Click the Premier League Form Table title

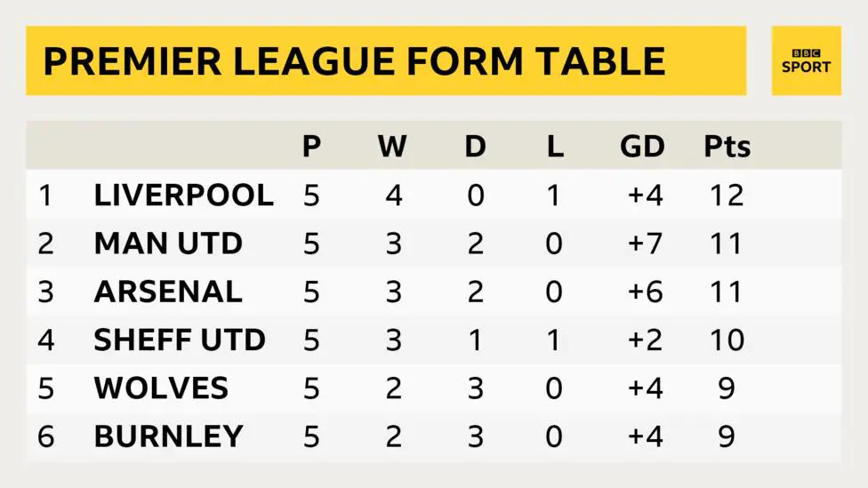pos(354,60)
